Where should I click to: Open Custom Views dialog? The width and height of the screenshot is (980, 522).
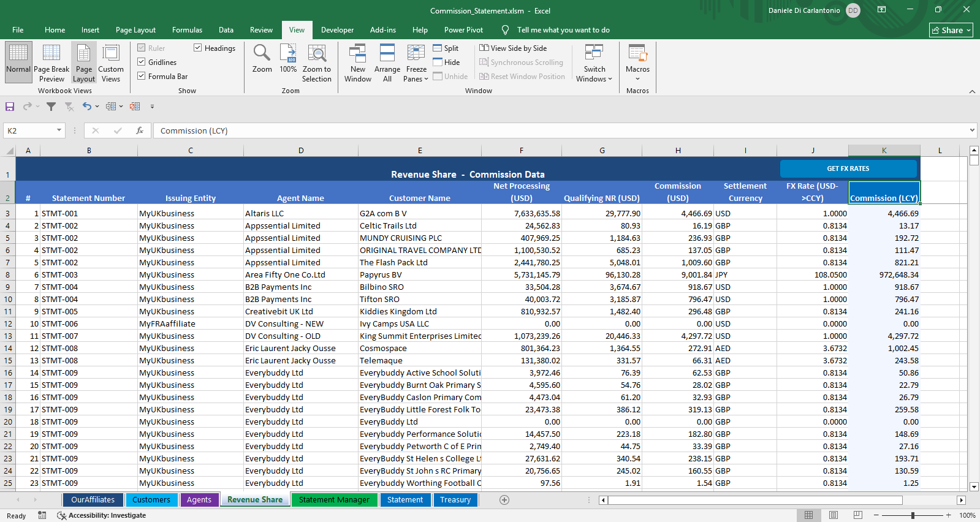tap(111, 62)
